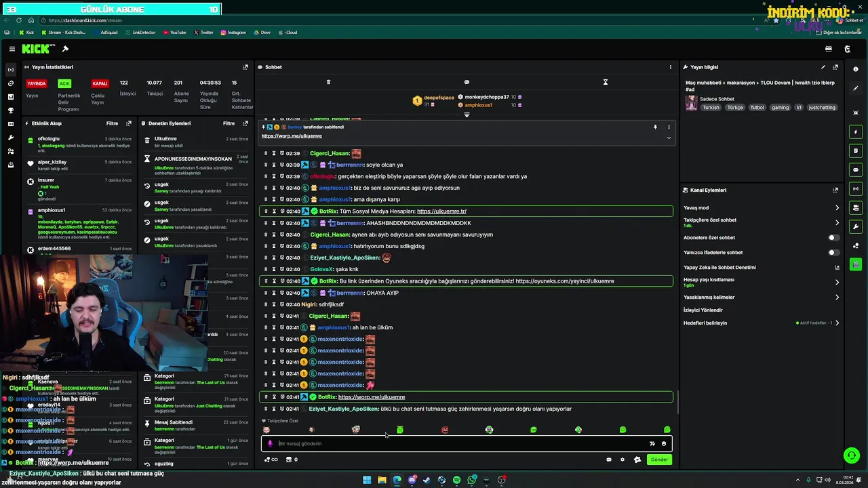Click the lightning bolt icon in right sidebar

point(856,132)
